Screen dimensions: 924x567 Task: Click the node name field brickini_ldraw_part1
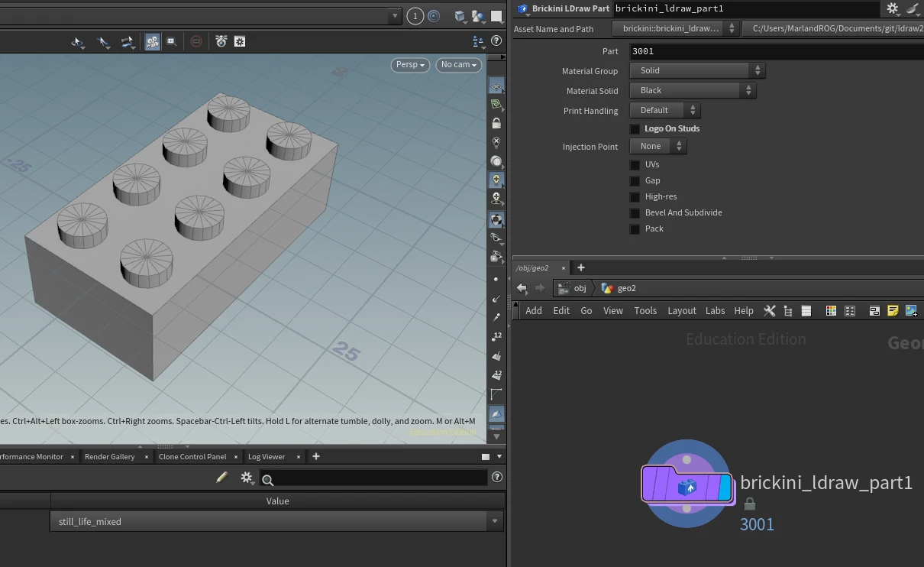tap(746, 8)
